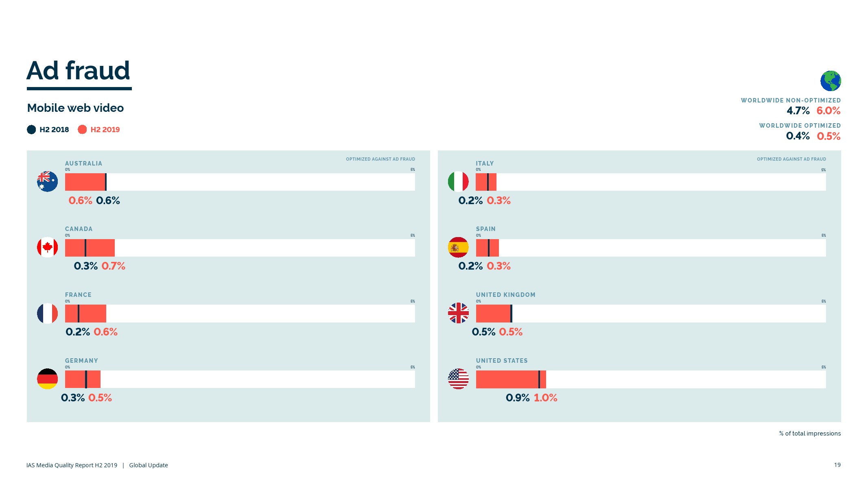Screen dimensions: 868x488
Task: Click the Ad fraud title heading
Action: click(x=79, y=71)
